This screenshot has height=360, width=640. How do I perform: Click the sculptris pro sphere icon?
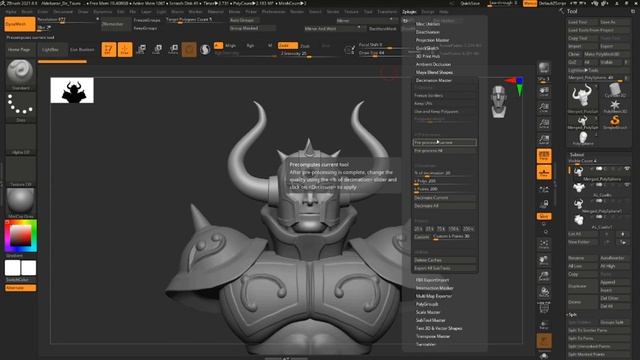[205, 49]
